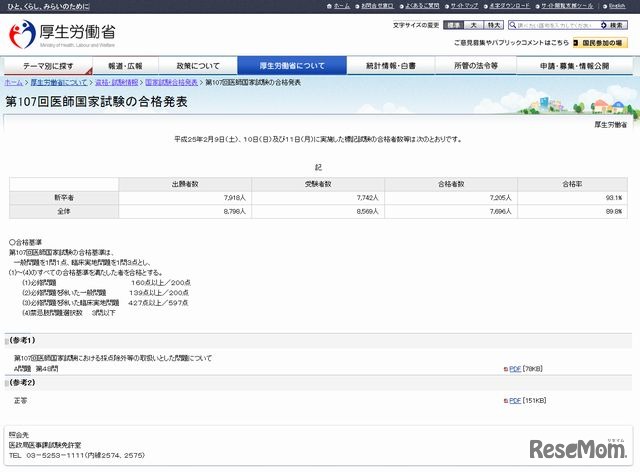Click the 出願者数 column header
The width and height of the screenshot is (640, 472).
click(185, 184)
